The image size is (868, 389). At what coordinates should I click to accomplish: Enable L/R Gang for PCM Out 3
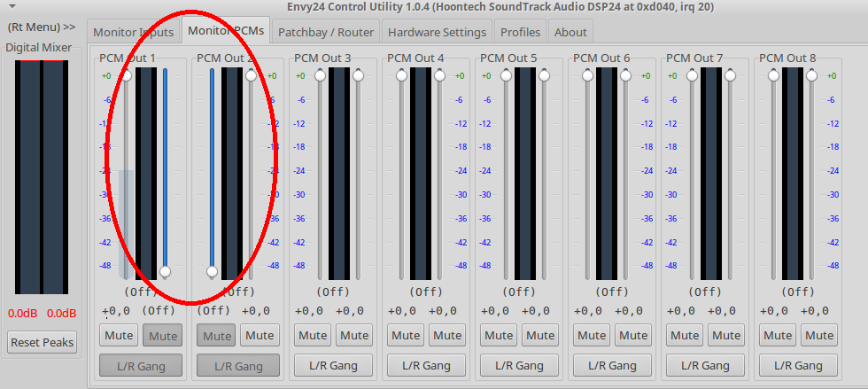[333, 366]
